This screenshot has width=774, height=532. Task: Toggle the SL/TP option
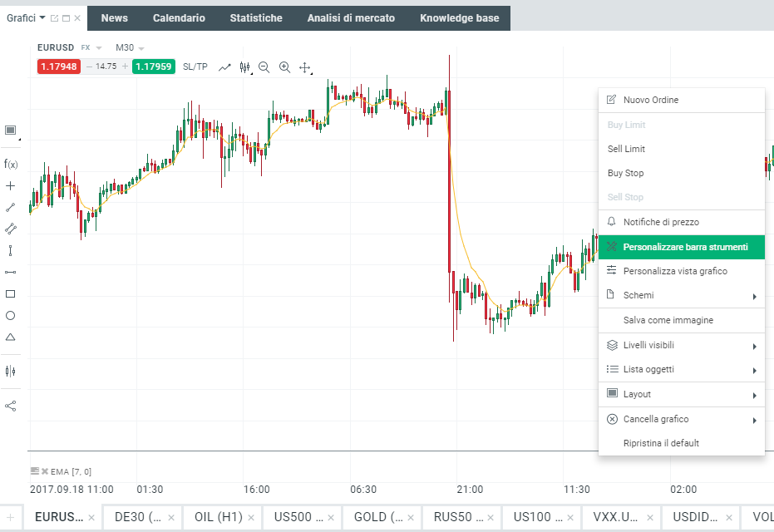tap(195, 66)
